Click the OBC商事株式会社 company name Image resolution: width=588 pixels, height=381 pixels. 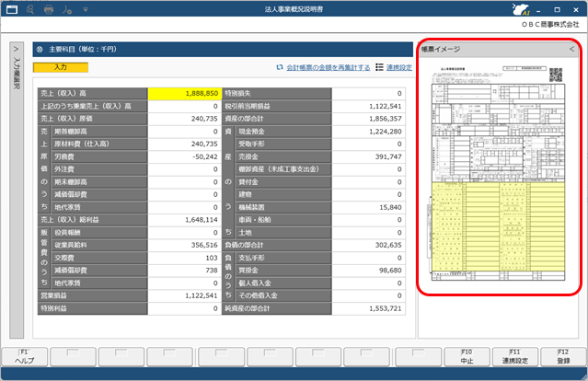point(550,24)
